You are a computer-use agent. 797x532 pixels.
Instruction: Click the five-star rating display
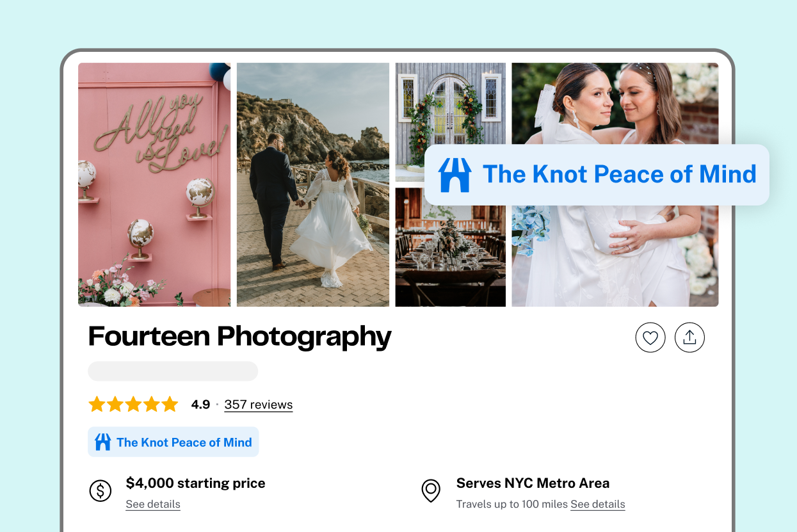point(133,405)
